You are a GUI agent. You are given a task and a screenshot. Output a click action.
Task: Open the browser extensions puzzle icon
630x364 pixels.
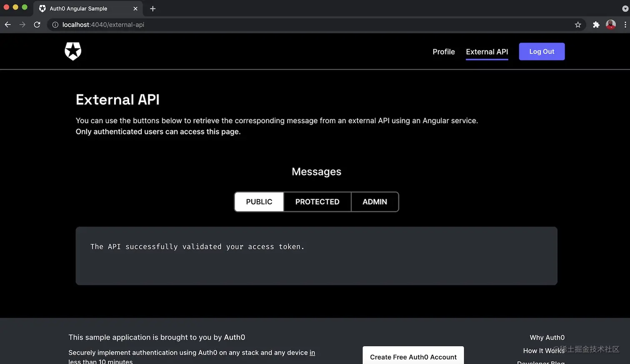596,25
